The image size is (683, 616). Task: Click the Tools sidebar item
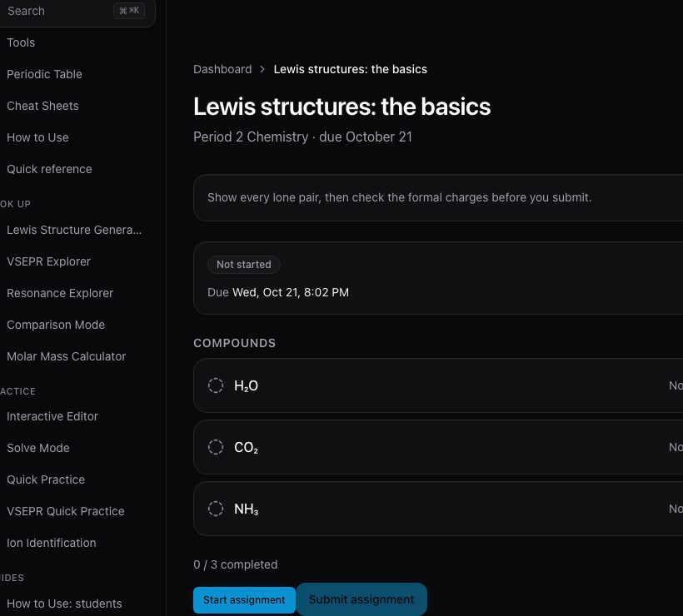point(21,42)
